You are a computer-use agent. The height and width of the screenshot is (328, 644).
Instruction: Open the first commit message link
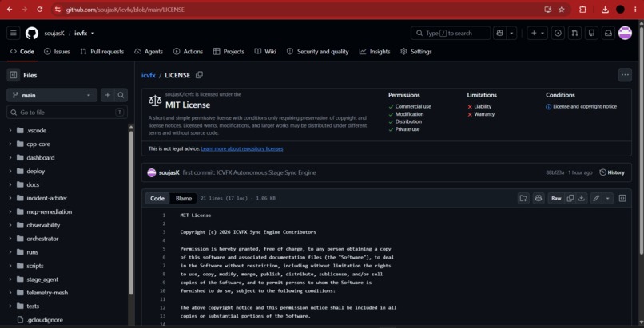tap(249, 172)
